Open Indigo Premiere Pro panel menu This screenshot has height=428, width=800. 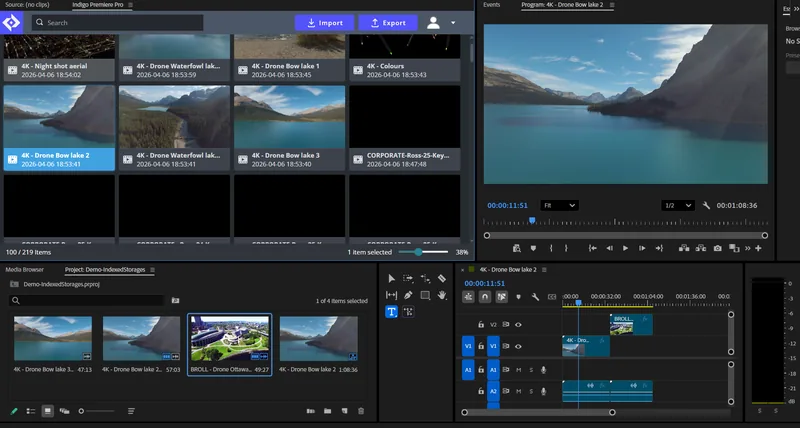pos(130,5)
